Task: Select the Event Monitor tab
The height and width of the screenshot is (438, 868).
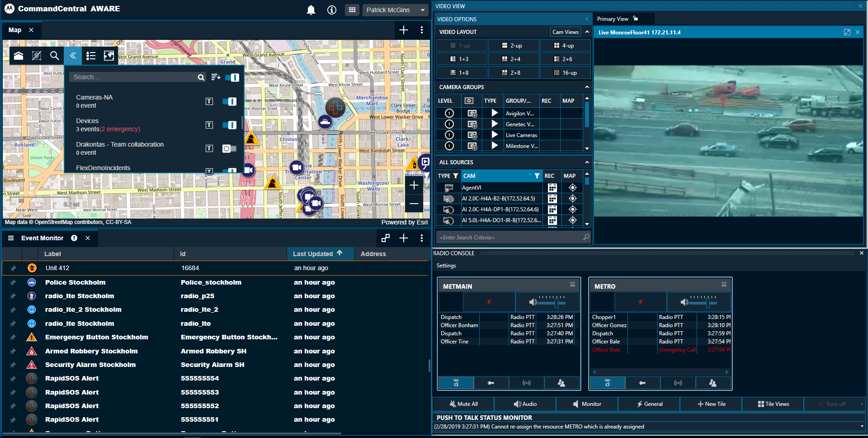Action: [x=42, y=238]
